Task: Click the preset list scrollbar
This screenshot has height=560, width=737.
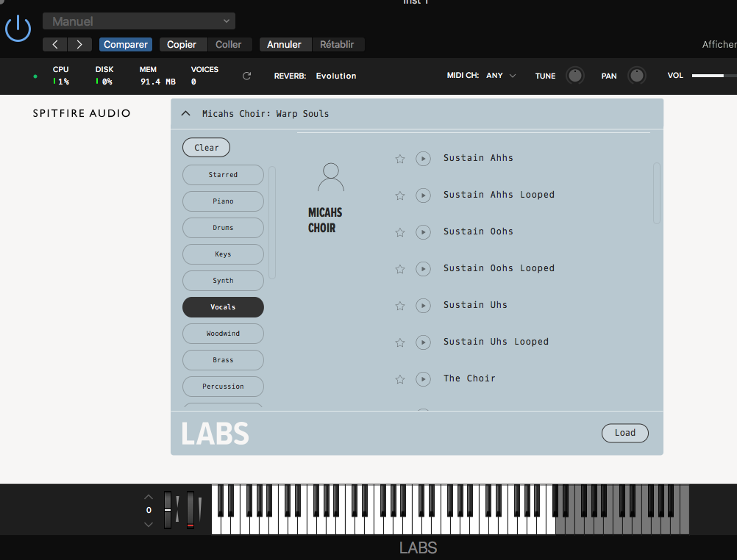Action: (x=657, y=193)
